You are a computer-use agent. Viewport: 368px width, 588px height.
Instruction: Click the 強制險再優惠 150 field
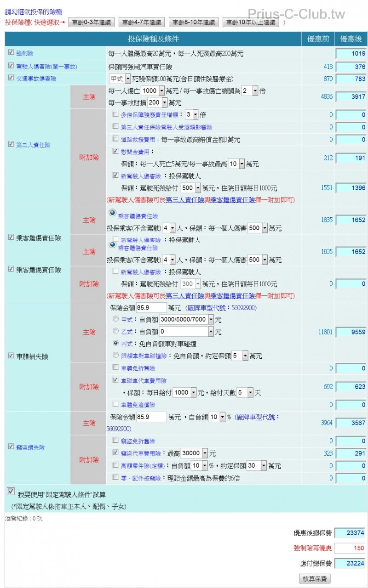coord(350,548)
